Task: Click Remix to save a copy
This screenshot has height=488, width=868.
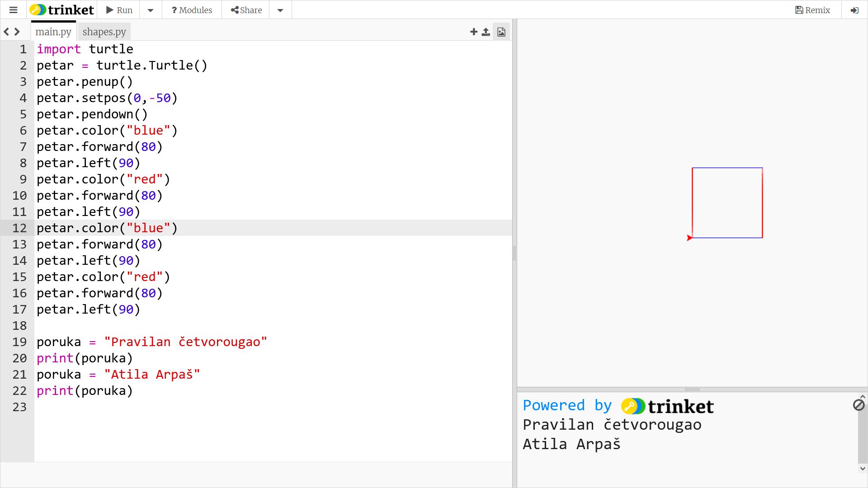Action: (812, 10)
